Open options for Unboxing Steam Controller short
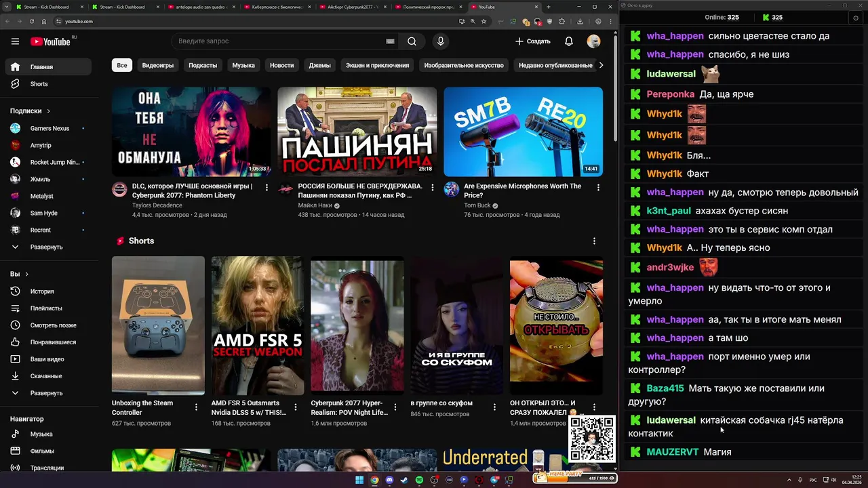This screenshot has height=488, width=868. click(x=197, y=407)
